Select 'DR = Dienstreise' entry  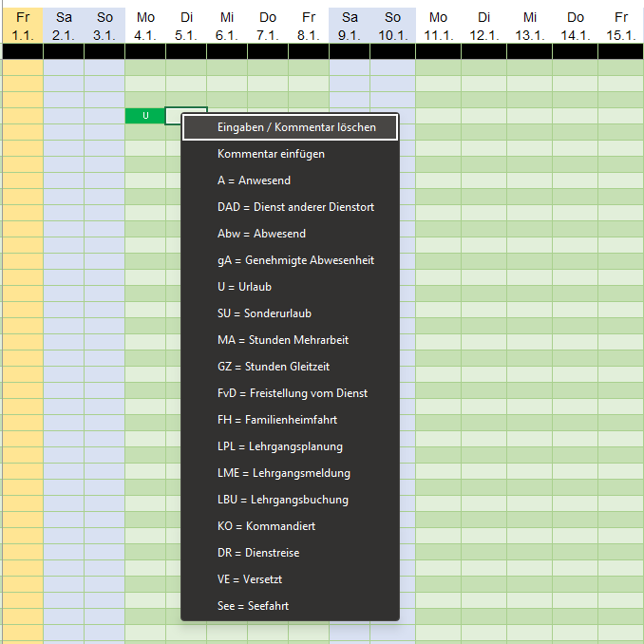coord(290,553)
